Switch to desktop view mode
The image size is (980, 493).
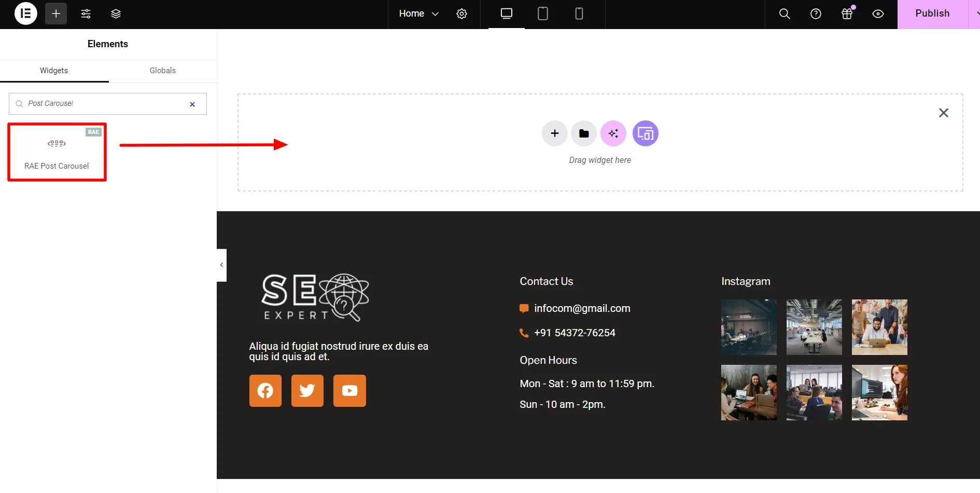[x=507, y=13]
